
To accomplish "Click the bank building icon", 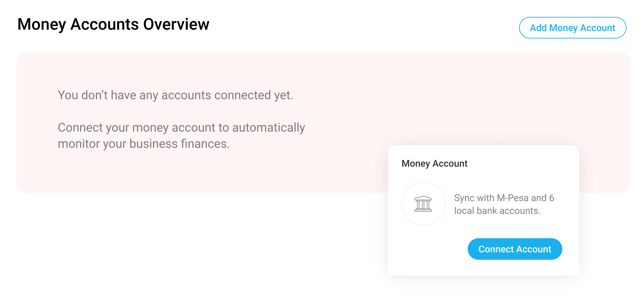I will pyautogui.click(x=423, y=204).
